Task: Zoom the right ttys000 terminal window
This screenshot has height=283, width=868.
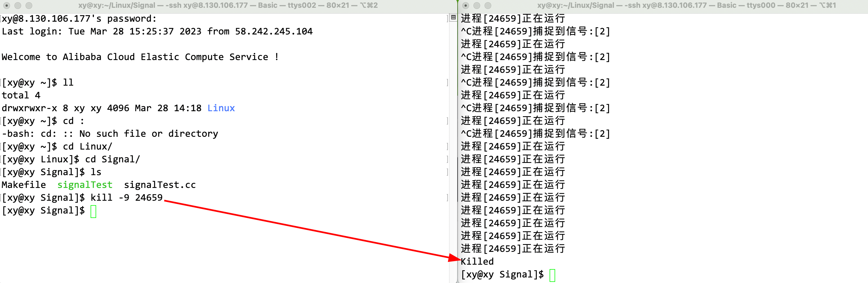Action: pos(488,5)
